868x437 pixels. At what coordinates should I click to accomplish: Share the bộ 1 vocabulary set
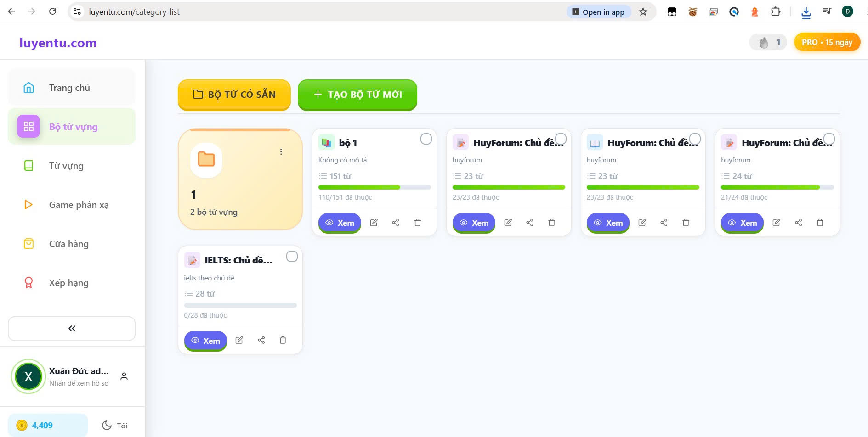pyautogui.click(x=395, y=223)
